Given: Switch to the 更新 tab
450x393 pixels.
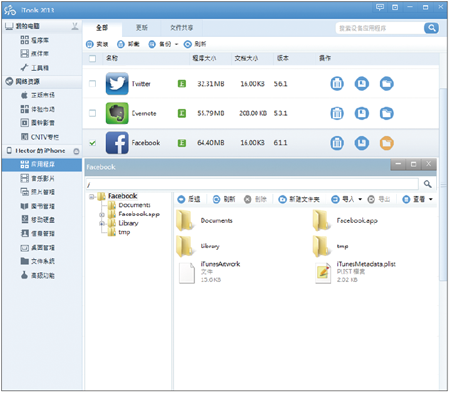Looking at the screenshot, I should [142, 28].
